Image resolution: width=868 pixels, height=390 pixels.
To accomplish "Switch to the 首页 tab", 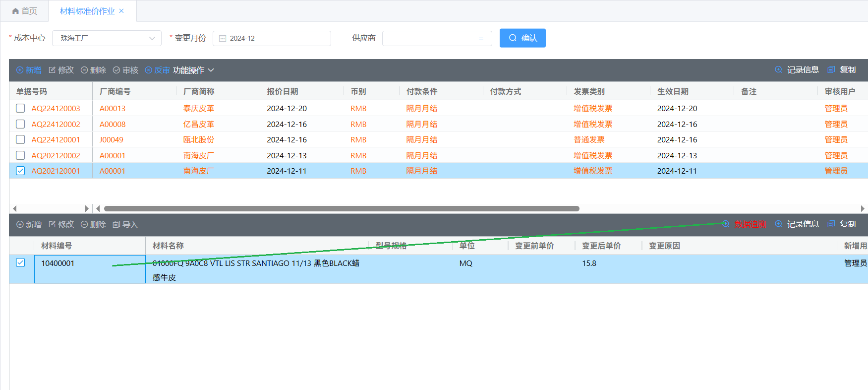I will click(x=25, y=11).
